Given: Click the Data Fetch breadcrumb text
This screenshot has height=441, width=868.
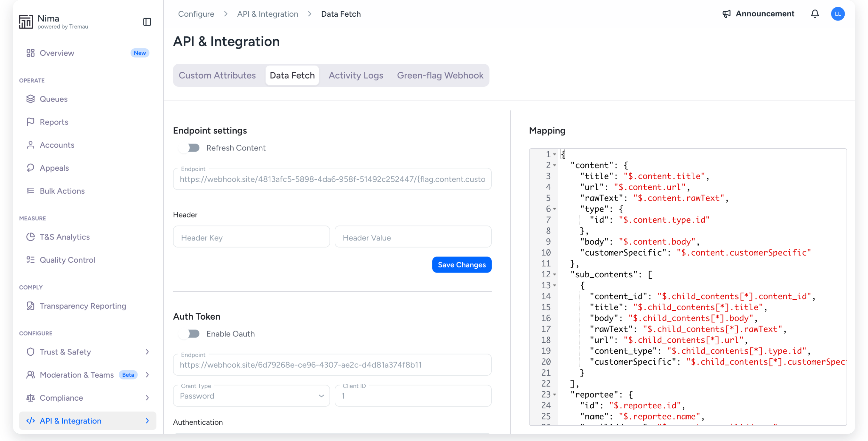Looking at the screenshot, I should coord(341,14).
